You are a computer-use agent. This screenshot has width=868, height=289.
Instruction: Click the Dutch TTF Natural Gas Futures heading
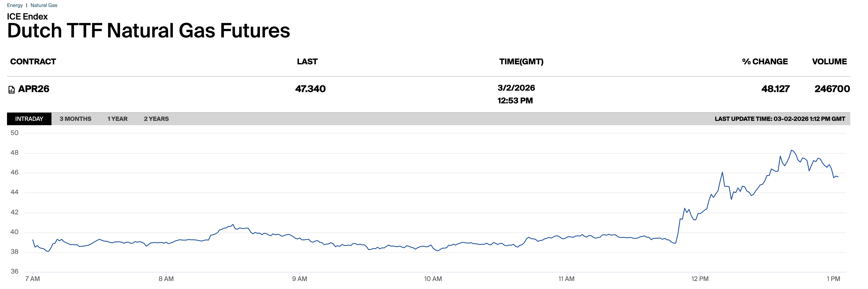tap(148, 31)
